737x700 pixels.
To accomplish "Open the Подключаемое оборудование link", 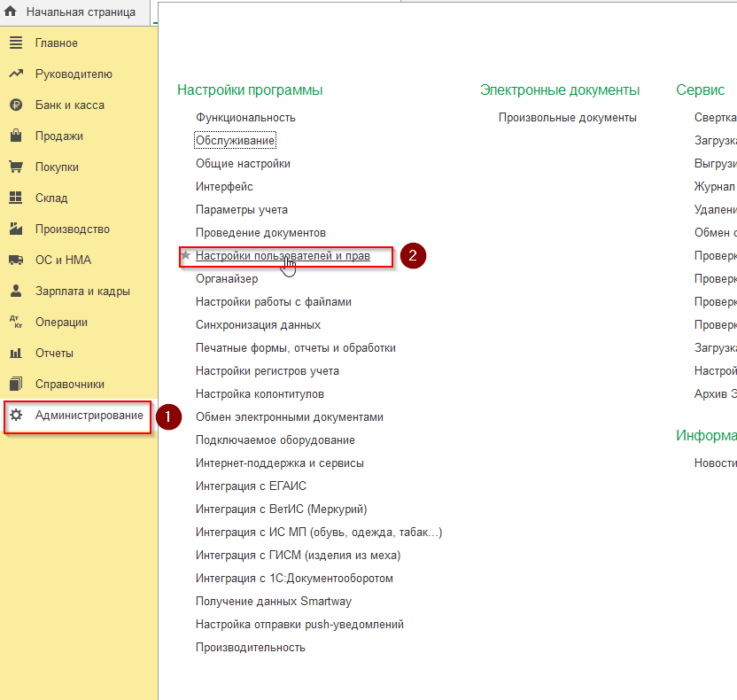I will (275, 440).
